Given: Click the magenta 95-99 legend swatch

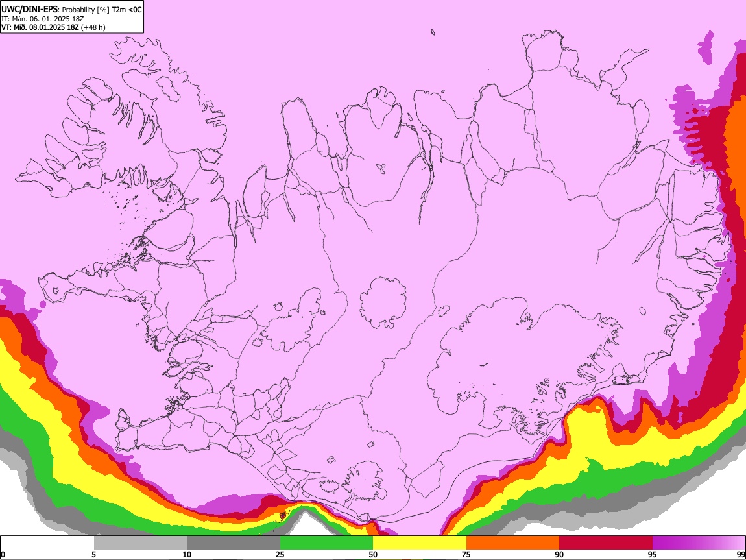Looking at the screenshot, I should click(x=699, y=542).
